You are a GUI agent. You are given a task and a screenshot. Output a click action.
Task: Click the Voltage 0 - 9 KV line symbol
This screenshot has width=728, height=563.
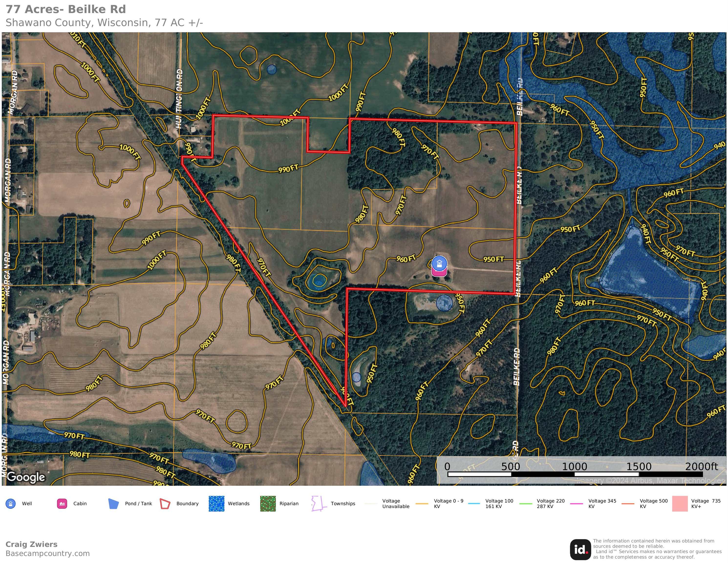click(x=422, y=504)
